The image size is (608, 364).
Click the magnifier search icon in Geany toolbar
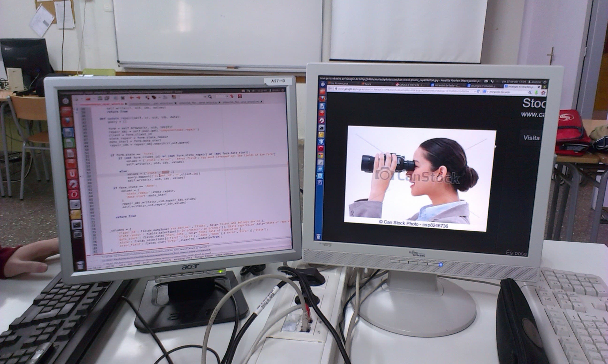click(210, 97)
